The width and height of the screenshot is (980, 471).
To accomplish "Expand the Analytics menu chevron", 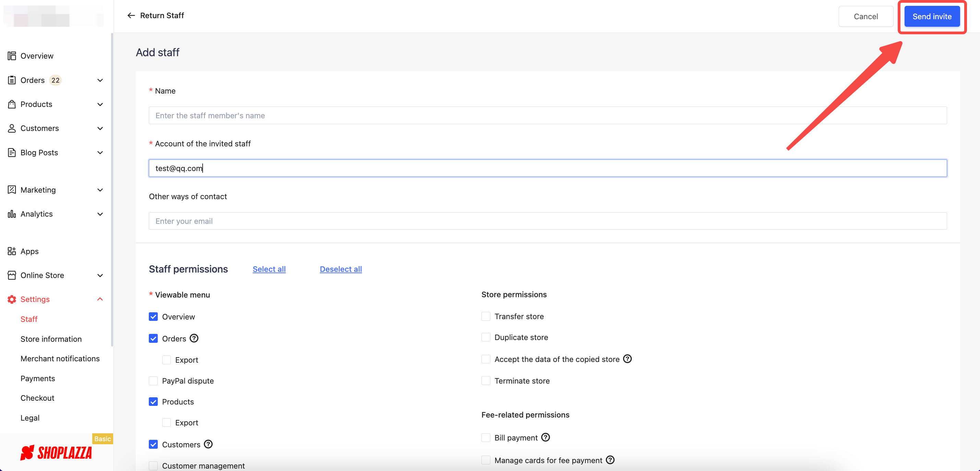I will point(100,214).
